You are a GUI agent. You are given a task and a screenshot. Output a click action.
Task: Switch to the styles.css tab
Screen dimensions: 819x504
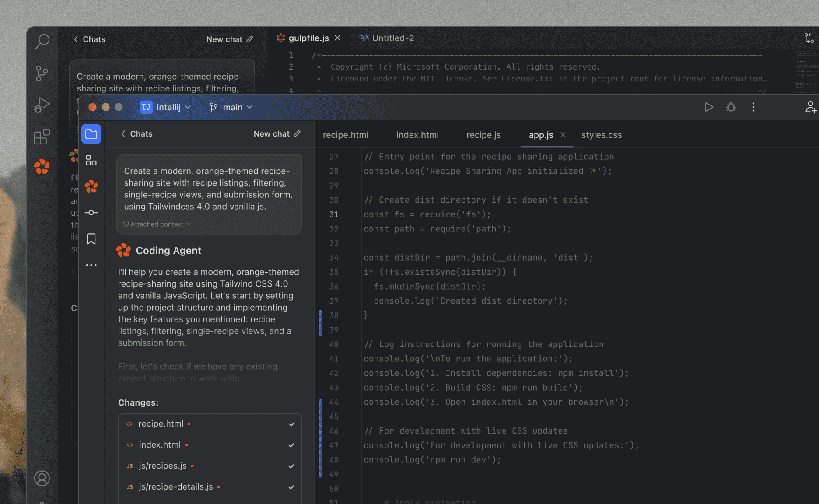pyautogui.click(x=602, y=135)
